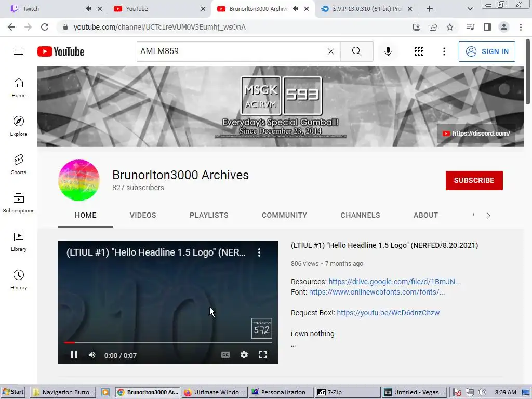
Task: Click the channel avatar picture
Action: [x=79, y=180]
